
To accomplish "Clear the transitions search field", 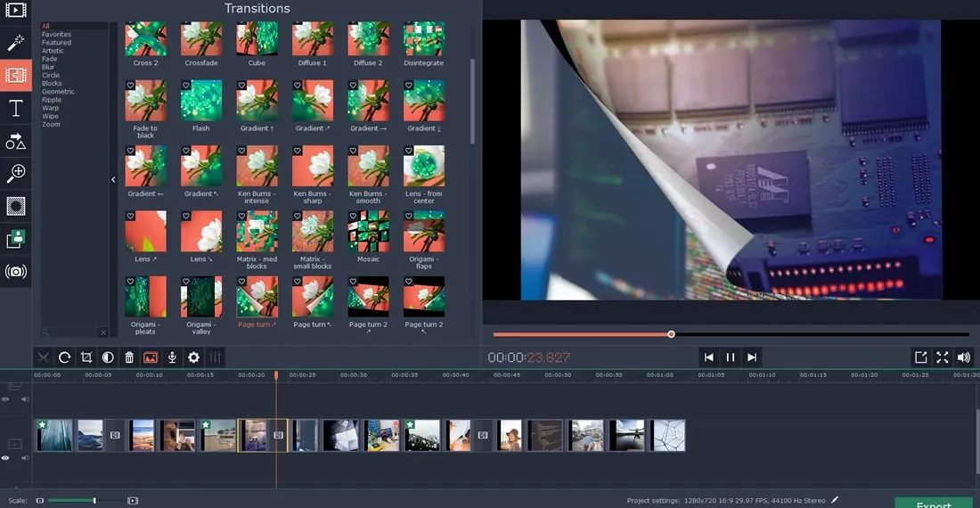I will coord(103,332).
